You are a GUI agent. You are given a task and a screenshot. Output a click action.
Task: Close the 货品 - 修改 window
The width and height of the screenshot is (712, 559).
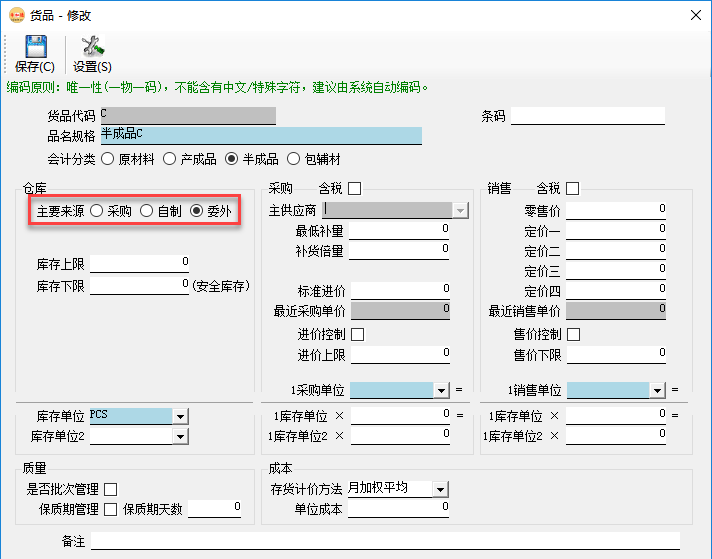pos(696,15)
